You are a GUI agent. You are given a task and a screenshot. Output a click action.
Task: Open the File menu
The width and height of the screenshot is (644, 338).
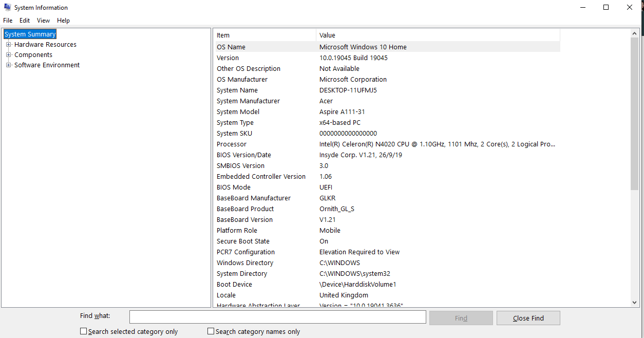[x=8, y=21]
